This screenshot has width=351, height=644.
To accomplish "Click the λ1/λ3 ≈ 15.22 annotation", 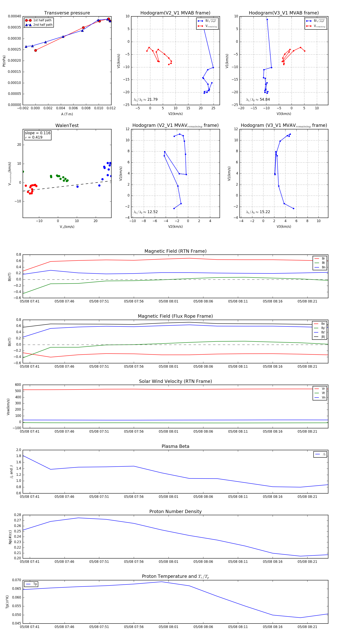I will point(258,212).
